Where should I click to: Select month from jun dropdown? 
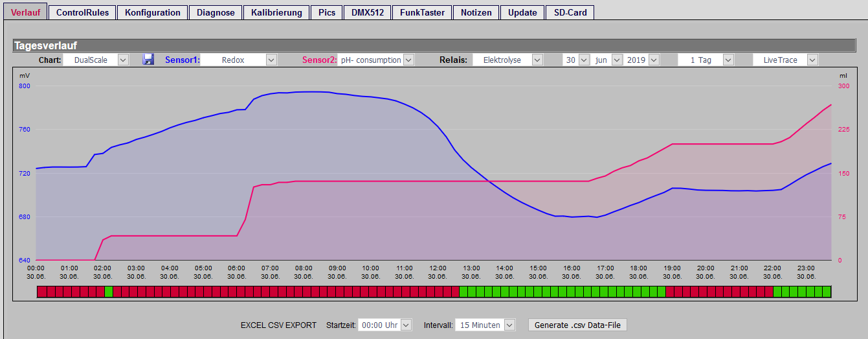point(607,60)
